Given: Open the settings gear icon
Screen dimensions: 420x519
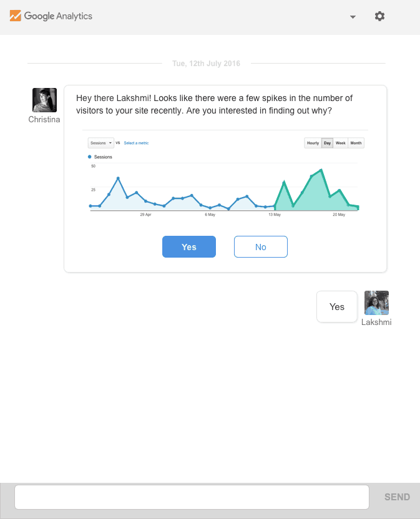Looking at the screenshot, I should point(379,17).
